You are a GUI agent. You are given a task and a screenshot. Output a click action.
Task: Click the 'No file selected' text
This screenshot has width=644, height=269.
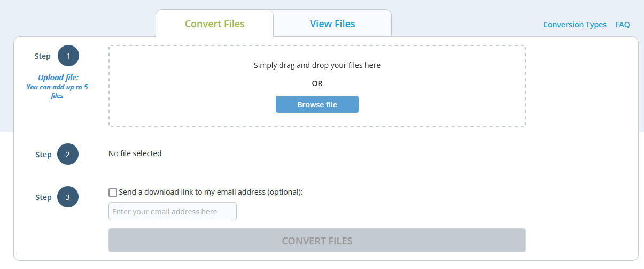(135, 153)
